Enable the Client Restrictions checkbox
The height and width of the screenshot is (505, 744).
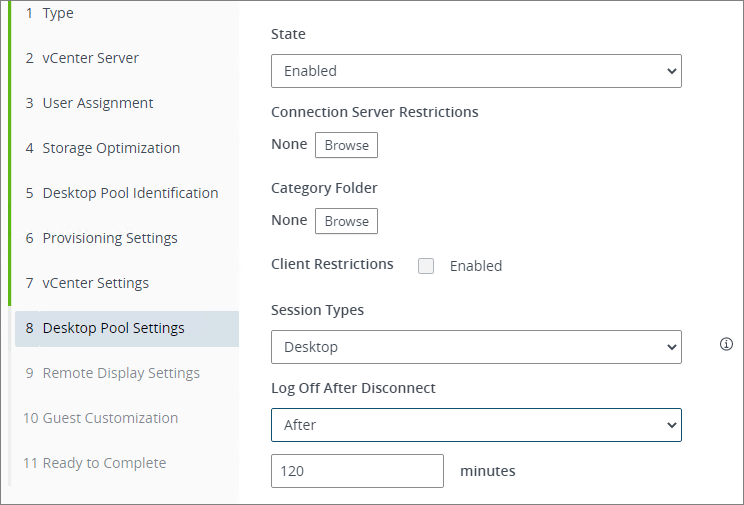426,266
